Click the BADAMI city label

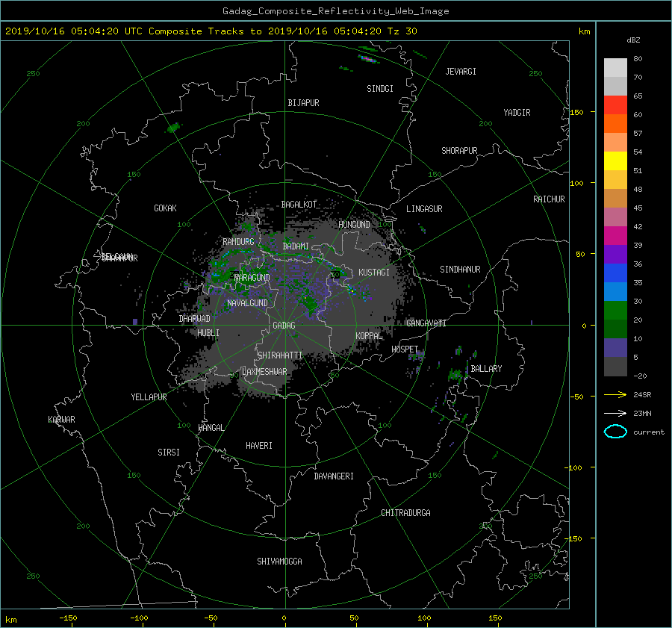tap(296, 246)
